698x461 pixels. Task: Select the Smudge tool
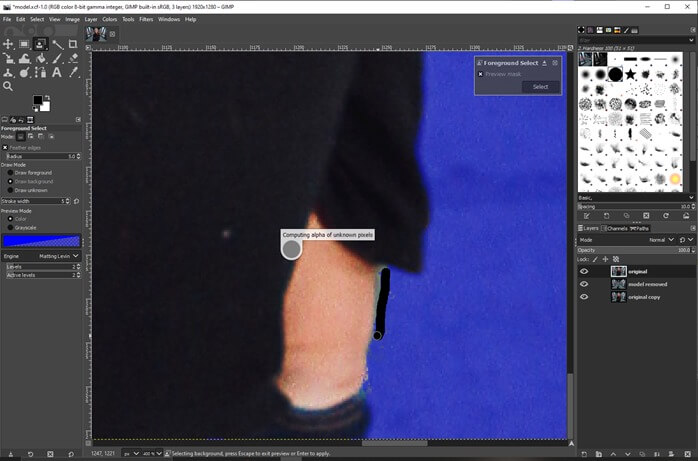[x=24, y=73]
